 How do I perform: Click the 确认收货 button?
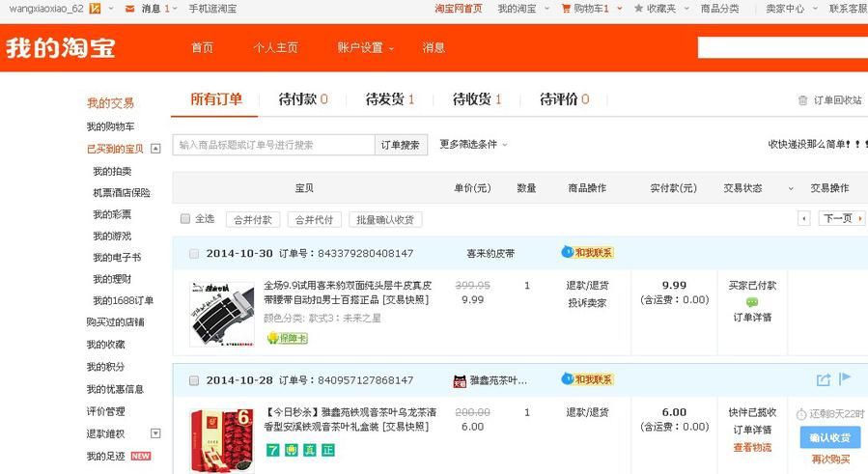(x=830, y=437)
